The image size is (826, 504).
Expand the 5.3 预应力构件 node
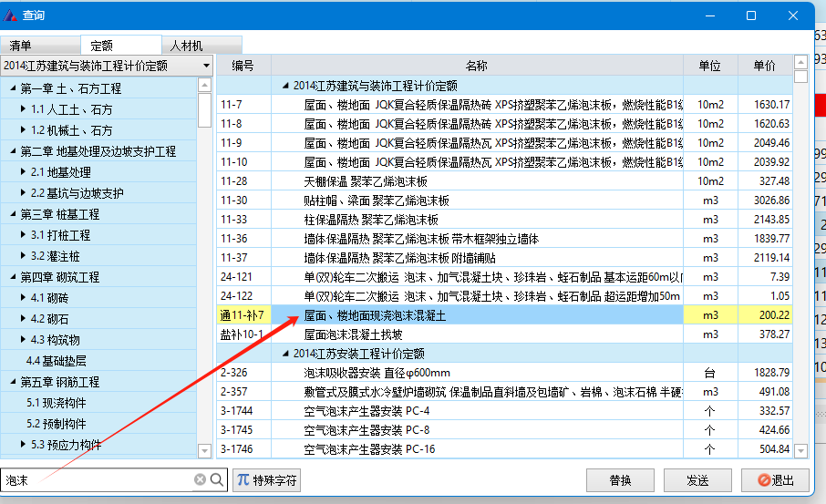[23, 445]
